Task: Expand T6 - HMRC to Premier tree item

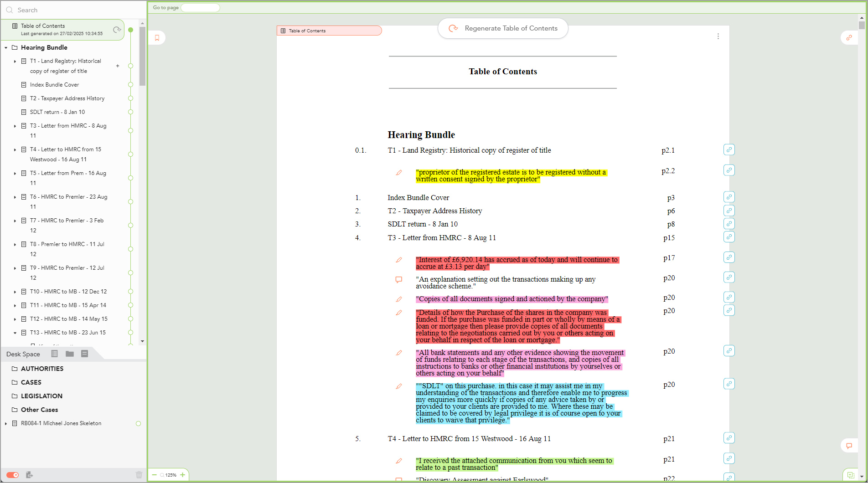Action: pyautogui.click(x=15, y=197)
